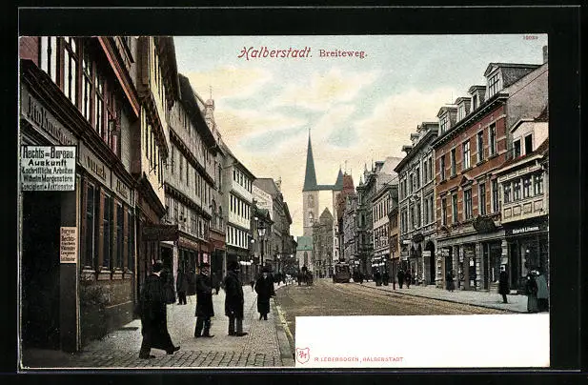This screenshot has width=588, height=385.
Task: Click the Rechts-Bureau sign on left building
Action: tap(48, 168)
